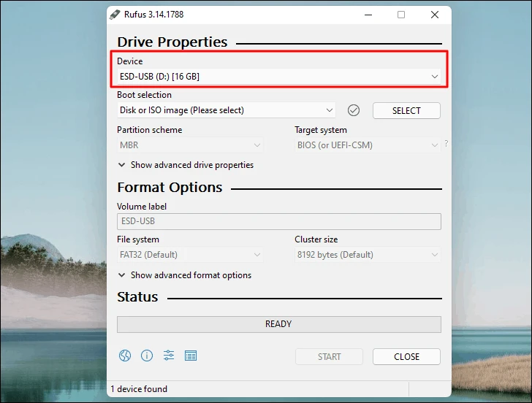Click the checkmark compute-hash icon
The height and width of the screenshot is (403, 532).
(x=354, y=110)
